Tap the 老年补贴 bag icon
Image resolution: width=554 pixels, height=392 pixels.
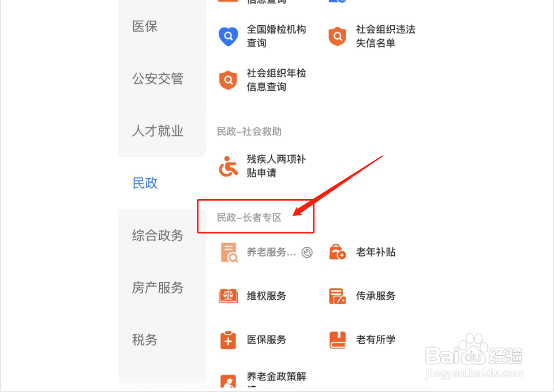pyautogui.click(x=338, y=252)
